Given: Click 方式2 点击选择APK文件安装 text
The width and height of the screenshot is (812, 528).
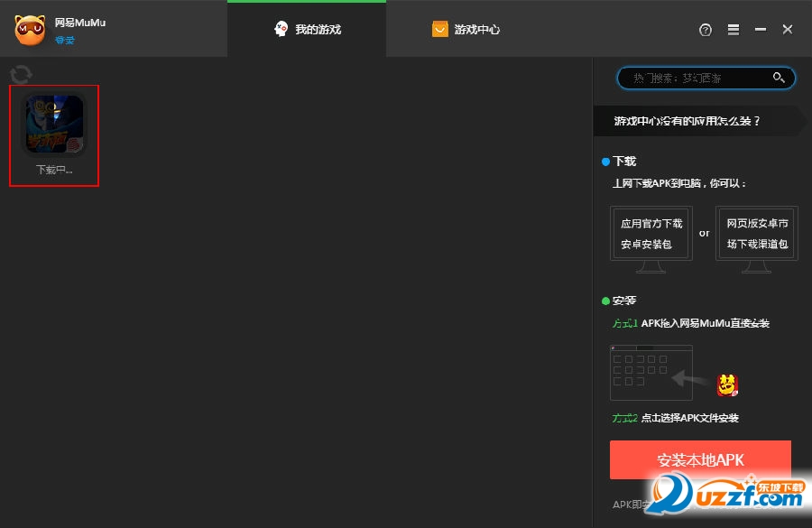Looking at the screenshot, I should pyautogui.click(x=675, y=418).
